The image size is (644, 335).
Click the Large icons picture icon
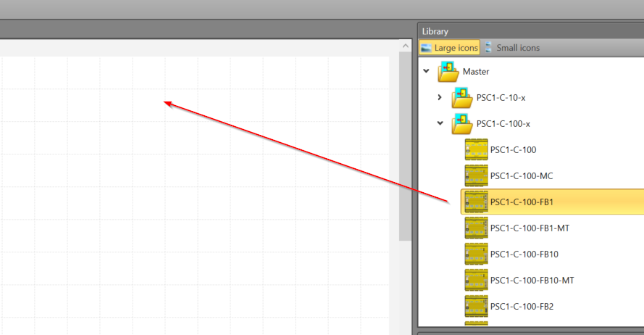point(427,48)
